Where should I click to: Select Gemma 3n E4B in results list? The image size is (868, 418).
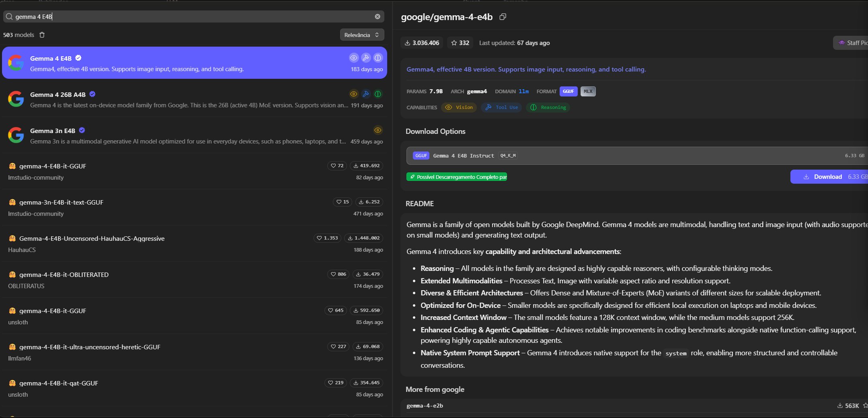click(195, 135)
